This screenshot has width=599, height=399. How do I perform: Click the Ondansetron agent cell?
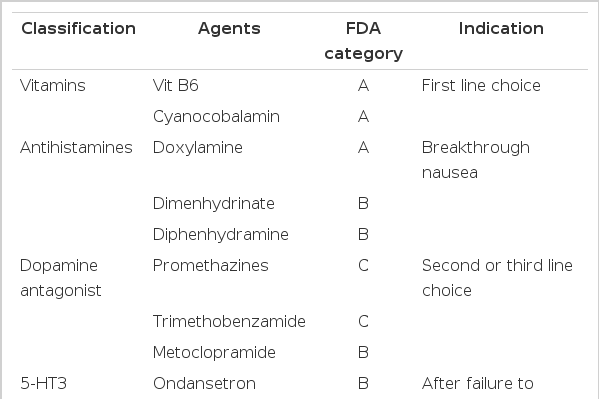tap(204, 383)
